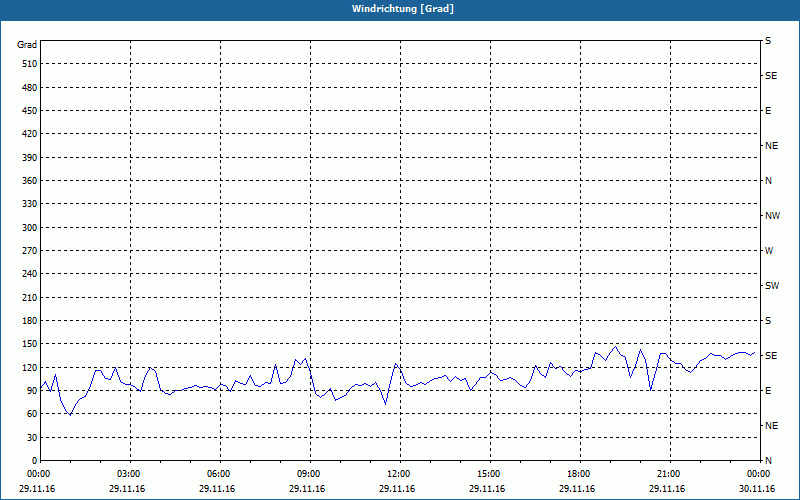This screenshot has height=500, width=800.
Task: Select the 420 degree axis label
Action: coord(30,134)
